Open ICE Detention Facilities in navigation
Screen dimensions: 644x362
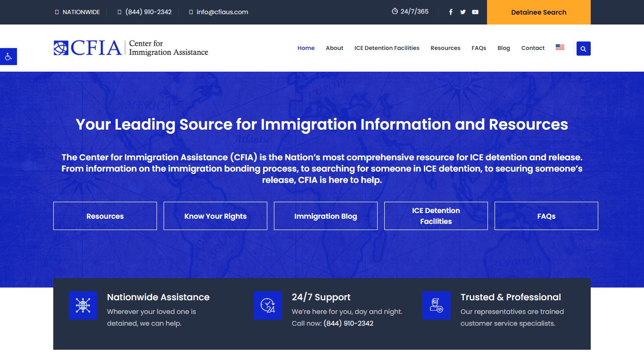[387, 48]
